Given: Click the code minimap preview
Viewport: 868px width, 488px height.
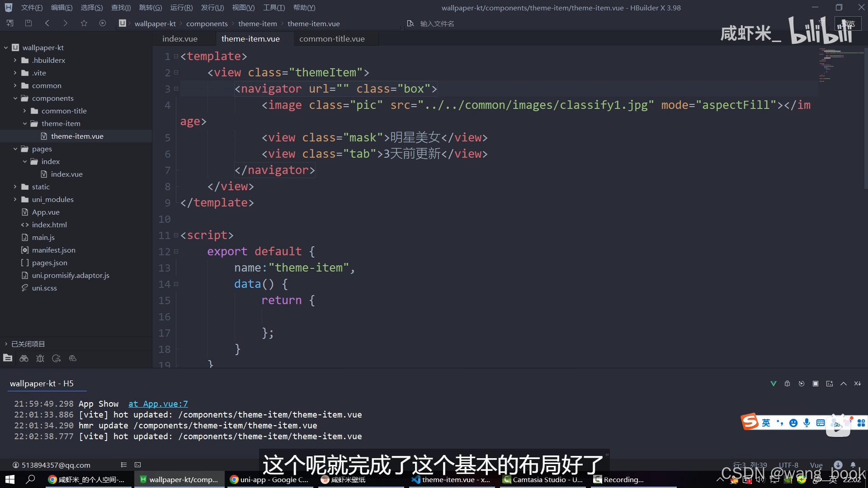Looking at the screenshot, I should coord(841,66).
